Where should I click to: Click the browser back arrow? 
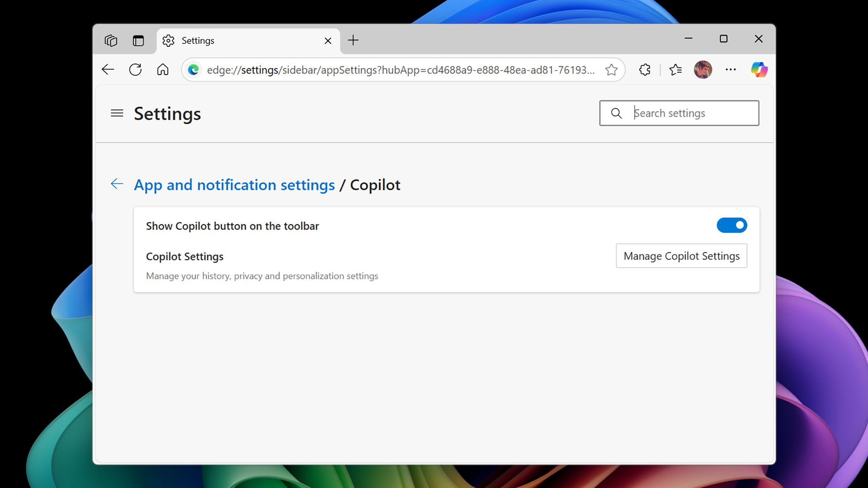tap(108, 69)
